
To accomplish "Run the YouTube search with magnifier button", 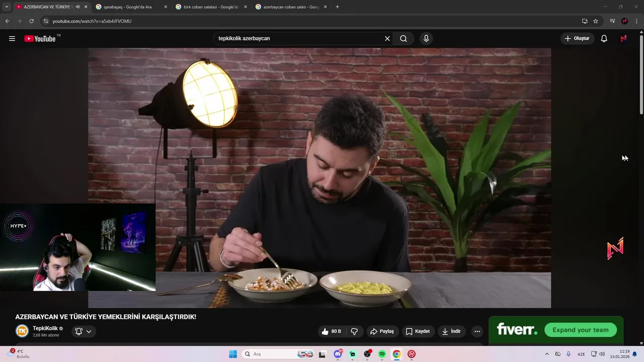I will (404, 39).
